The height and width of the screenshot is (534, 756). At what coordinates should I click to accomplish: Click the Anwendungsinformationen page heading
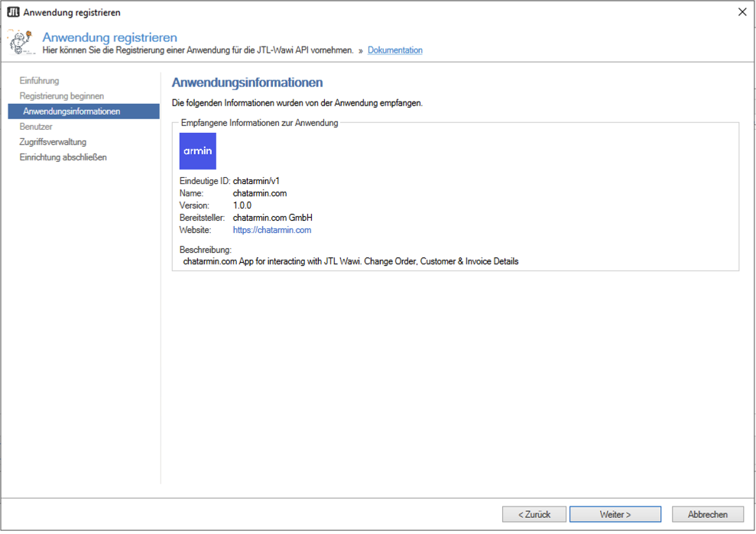tap(248, 83)
